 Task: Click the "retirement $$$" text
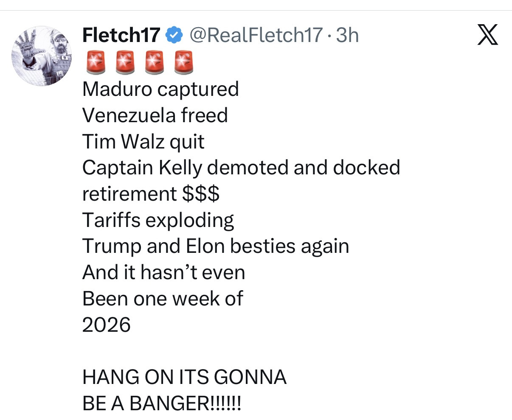pyautogui.click(x=151, y=194)
